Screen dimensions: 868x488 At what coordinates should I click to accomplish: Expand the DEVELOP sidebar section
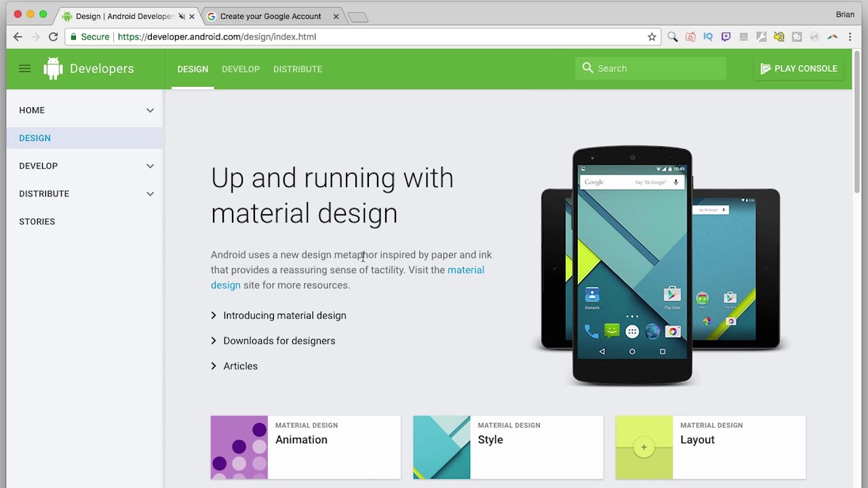(x=150, y=166)
